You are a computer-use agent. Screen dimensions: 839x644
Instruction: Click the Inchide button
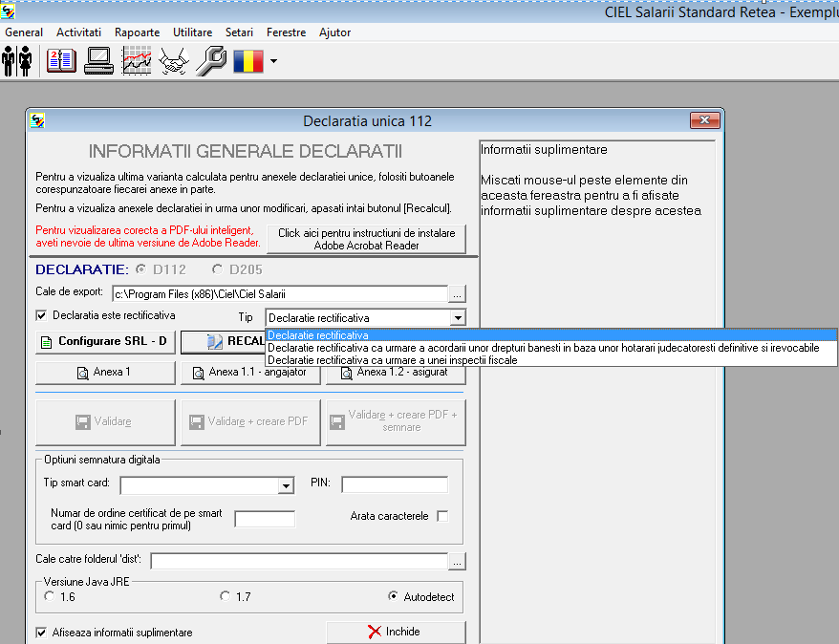[x=396, y=632]
